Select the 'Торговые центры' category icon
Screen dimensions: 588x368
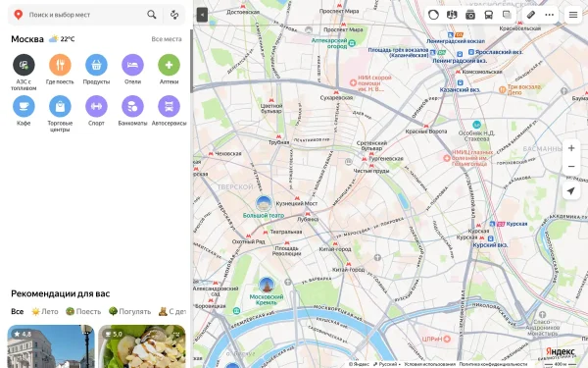tap(60, 106)
